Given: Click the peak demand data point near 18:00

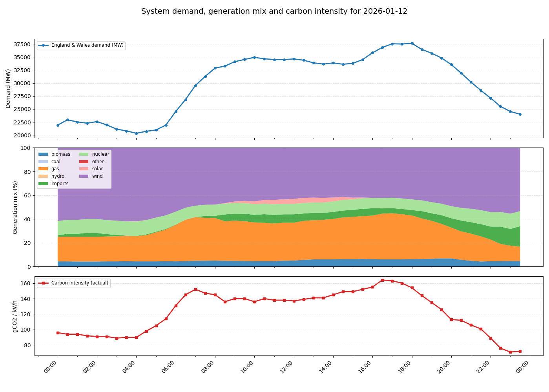Looking at the screenshot, I should (412, 43).
